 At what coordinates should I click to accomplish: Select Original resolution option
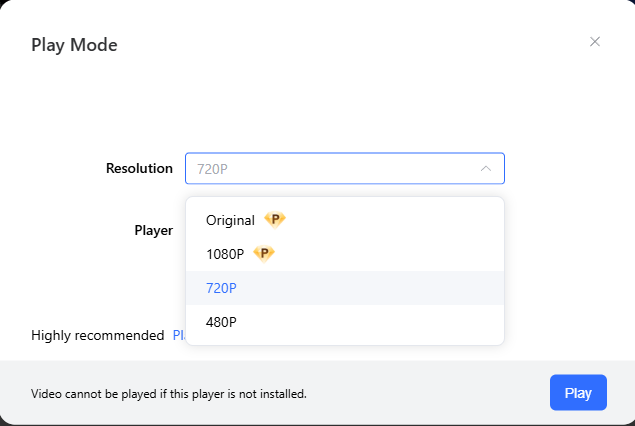[x=230, y=220]
